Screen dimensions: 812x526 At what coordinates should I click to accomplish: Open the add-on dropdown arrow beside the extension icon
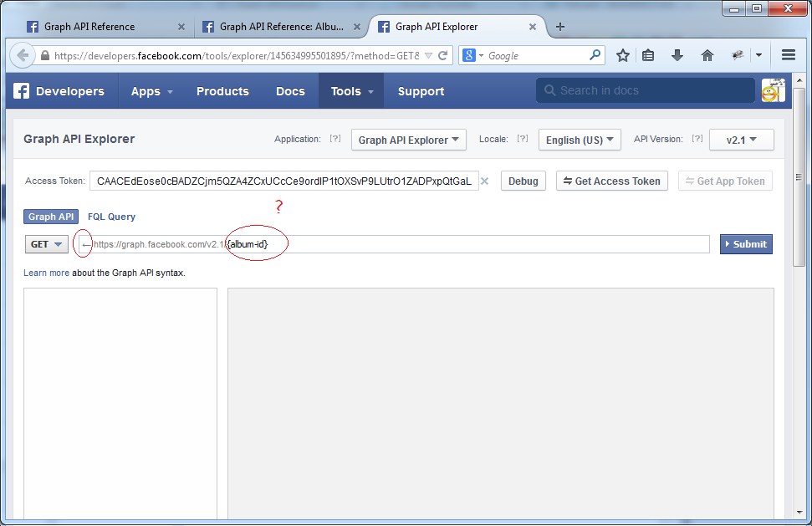[758, 55]
